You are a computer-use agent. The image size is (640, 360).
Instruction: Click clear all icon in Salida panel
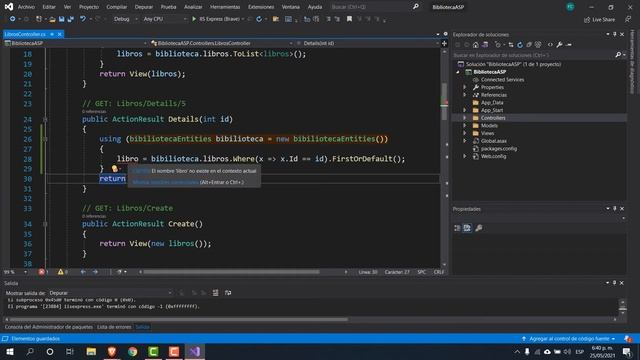[x=216, y=293]
